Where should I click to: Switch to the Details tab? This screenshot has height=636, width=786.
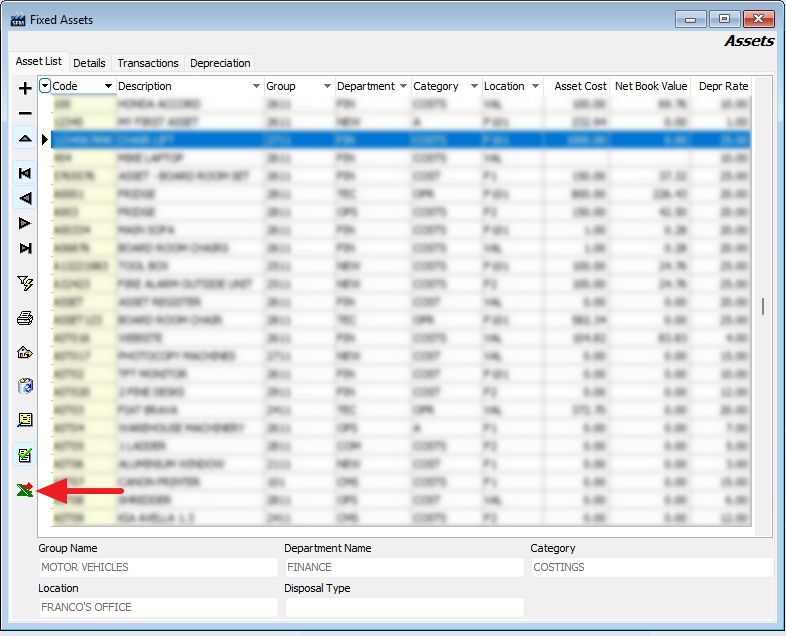click(89, 63)
